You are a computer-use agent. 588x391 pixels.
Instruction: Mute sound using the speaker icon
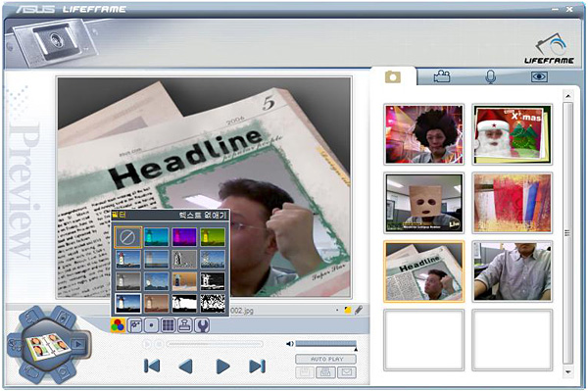[289, 344]
